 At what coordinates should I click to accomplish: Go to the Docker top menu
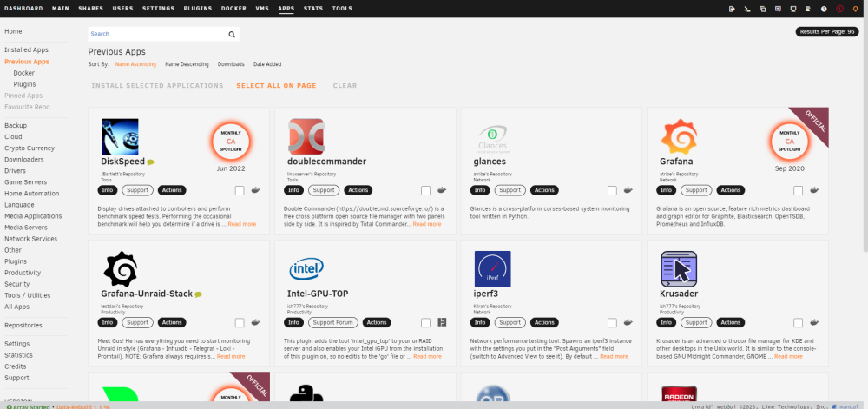pyautogui.click(x=233, y=9)
